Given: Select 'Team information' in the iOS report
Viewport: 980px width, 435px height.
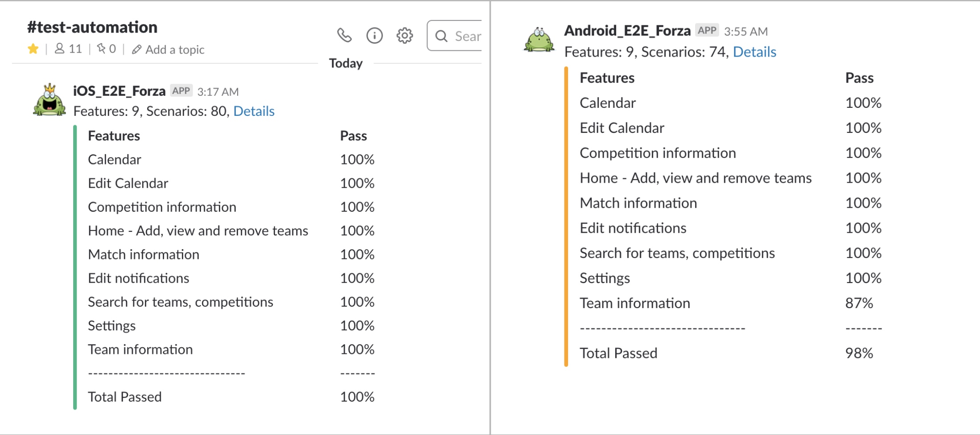Looking at the screenshot, I should (x=140, y=349).
